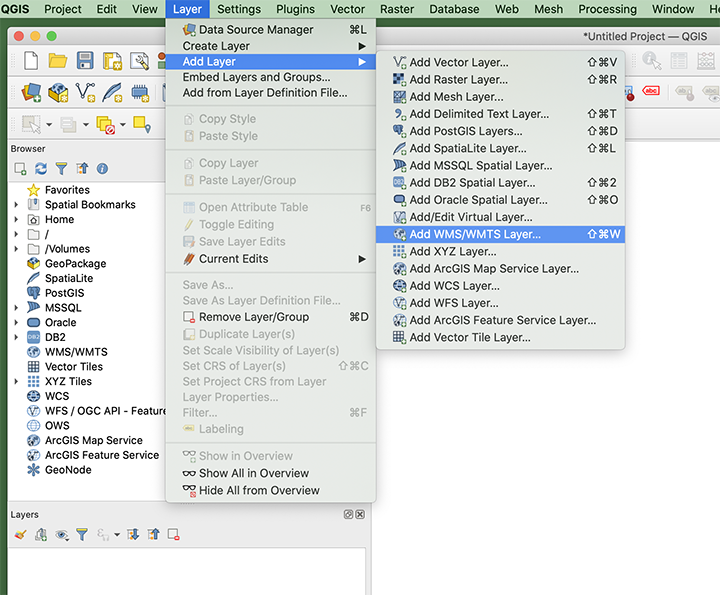
Task: Click the red label toolbar icon
Action: pyautogui.click(x=651, y=90)
